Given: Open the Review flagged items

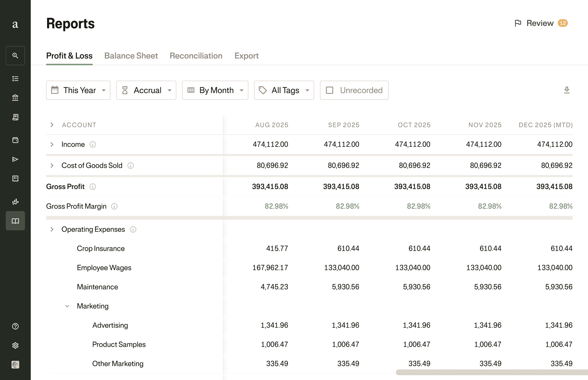Looking at the screenshot, I should click(x=540, y=23).
